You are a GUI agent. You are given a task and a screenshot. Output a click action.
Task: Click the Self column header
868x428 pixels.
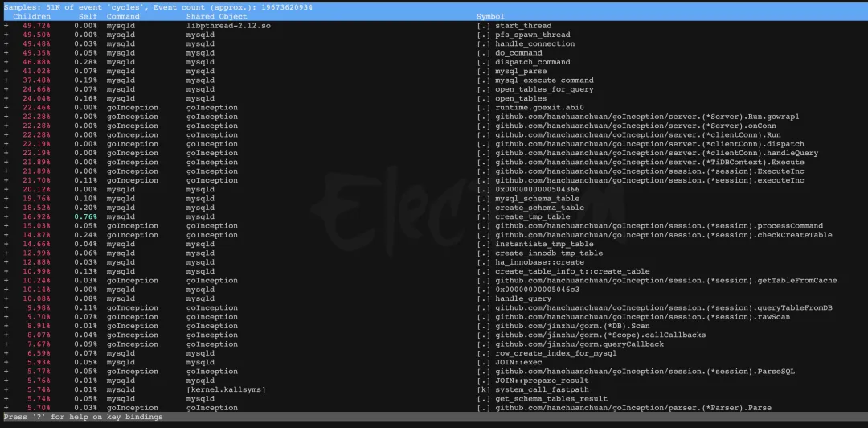coord(88,16)
